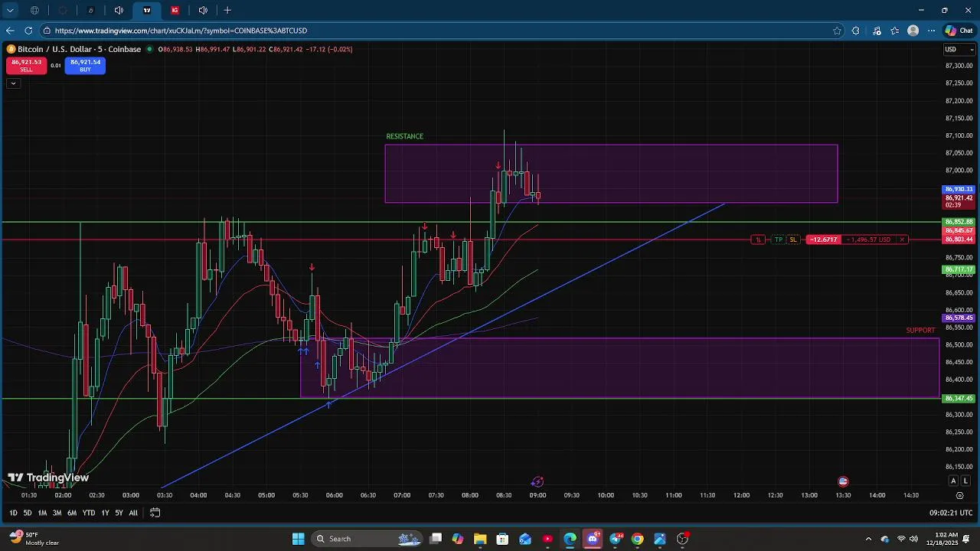Open the browser profile avatar
980x551 pixels.
tap(913, 31)
